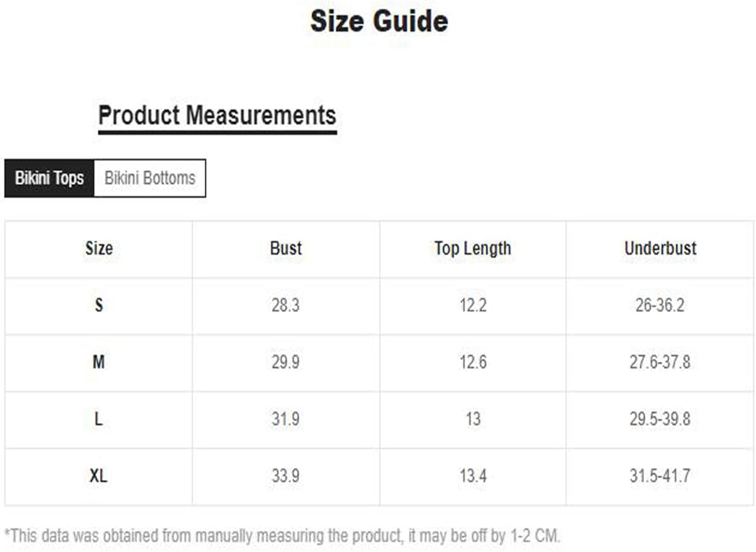Click the 28.3 bust value cell

[286, 305]
